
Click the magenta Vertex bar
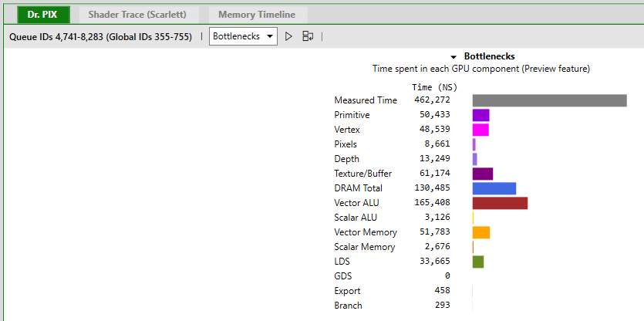pos(480,130)
